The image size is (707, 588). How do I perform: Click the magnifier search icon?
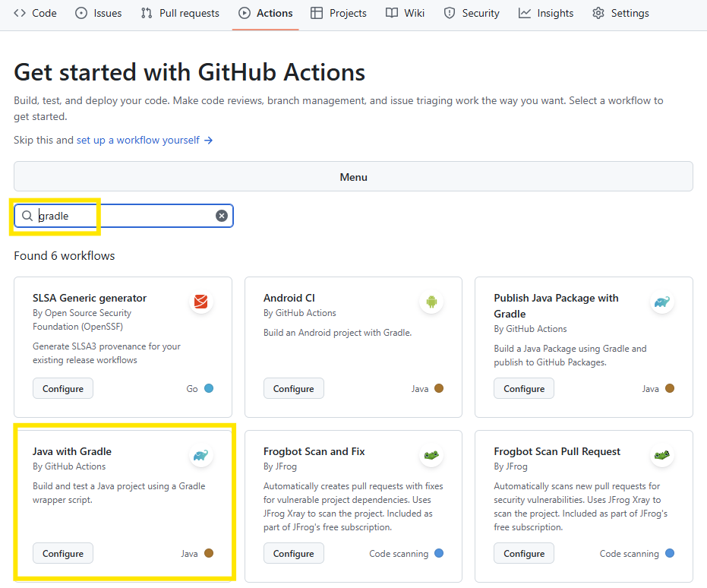(27, 216)
